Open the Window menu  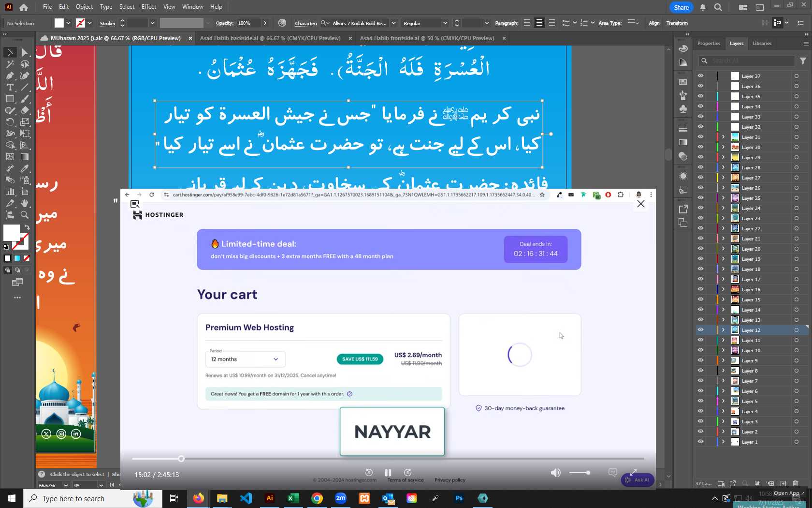(192, 7)
